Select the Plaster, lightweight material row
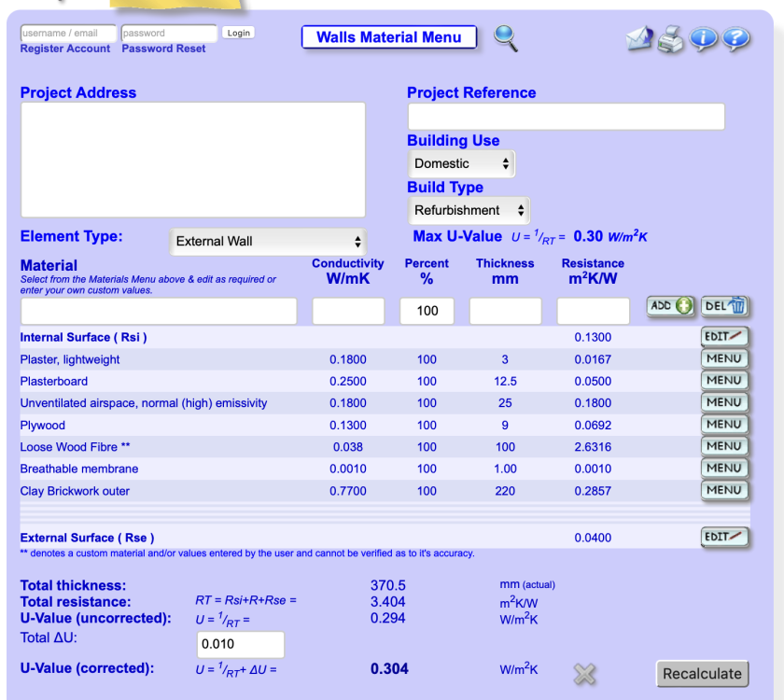Image resolution: width=784 pixels, height=700 pixels. click(x=385, y=359)
